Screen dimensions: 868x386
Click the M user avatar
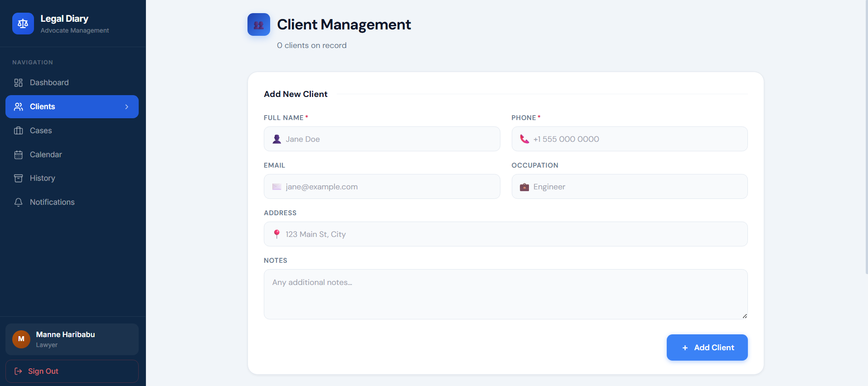coord(21,339)
